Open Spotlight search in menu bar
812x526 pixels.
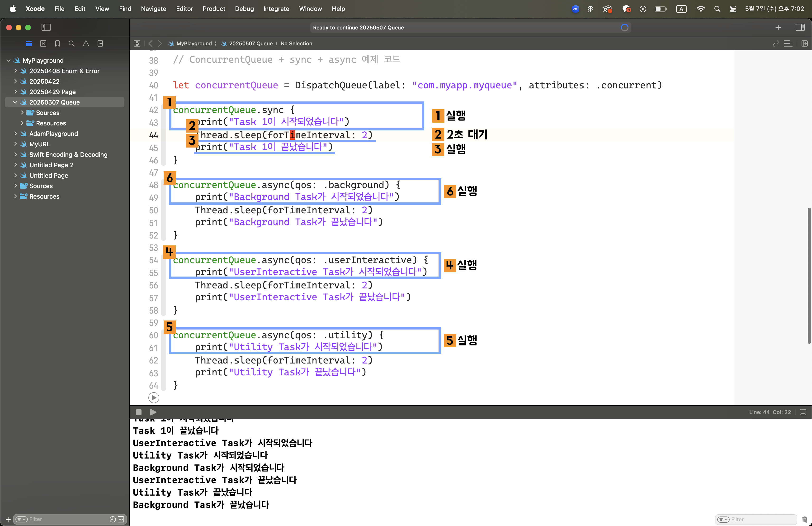[717, 9]
